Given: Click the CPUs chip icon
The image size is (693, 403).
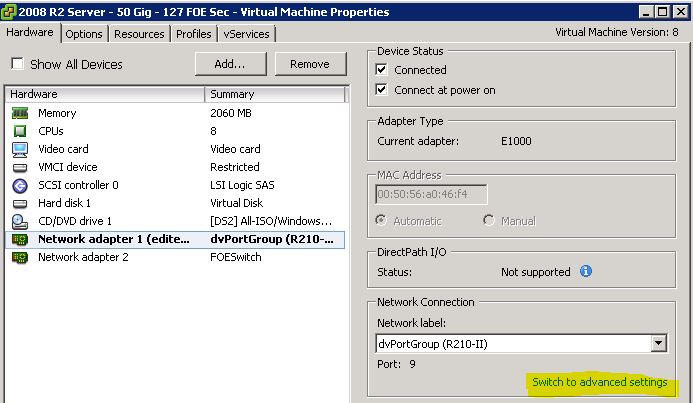Looking at the screenshot, I should coord(20,131).
